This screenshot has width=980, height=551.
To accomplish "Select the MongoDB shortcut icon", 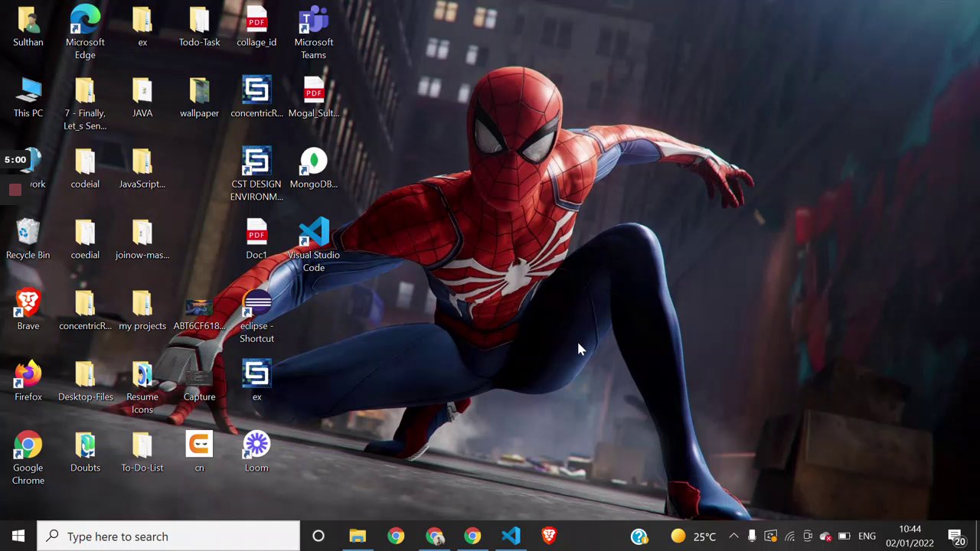I will pyautogui.click(x=313, y=169).
